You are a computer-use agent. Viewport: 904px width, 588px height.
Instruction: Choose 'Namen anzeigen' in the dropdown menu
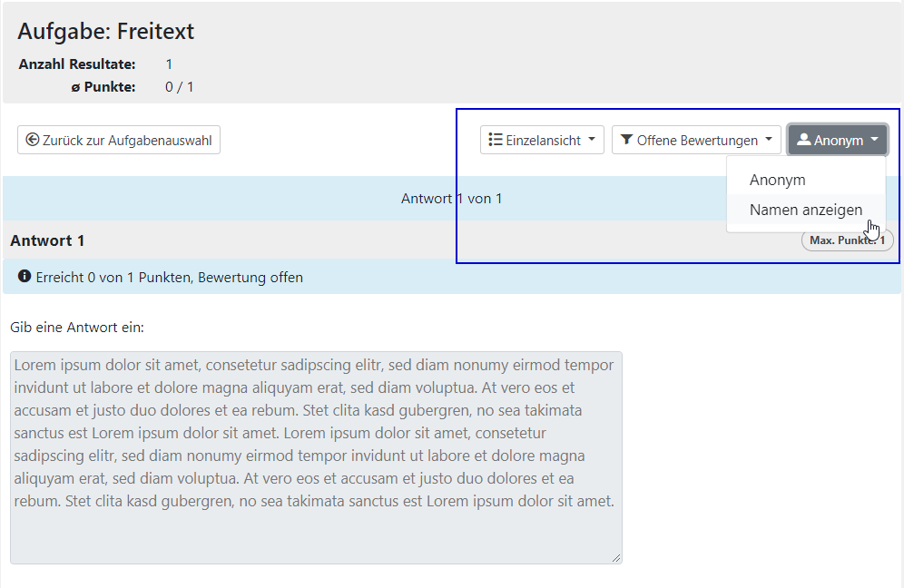tap(805, 210)
